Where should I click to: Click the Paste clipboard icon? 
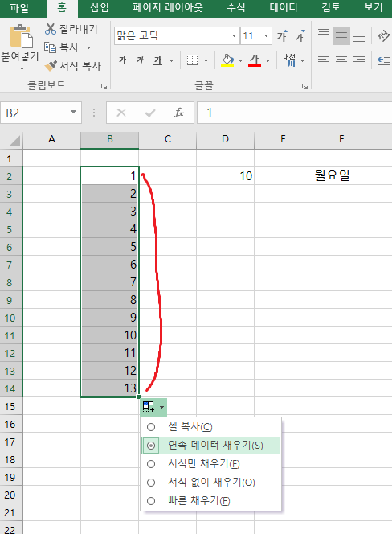click(21, 36)
